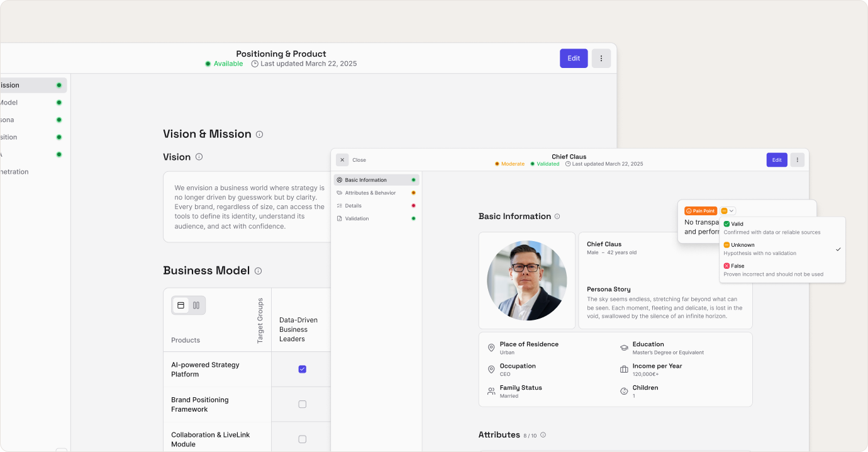This screenshot has height=452, width=868.
Task: Open the three-dot menu in Positioning & Product window
Action: tap(601, 59)
